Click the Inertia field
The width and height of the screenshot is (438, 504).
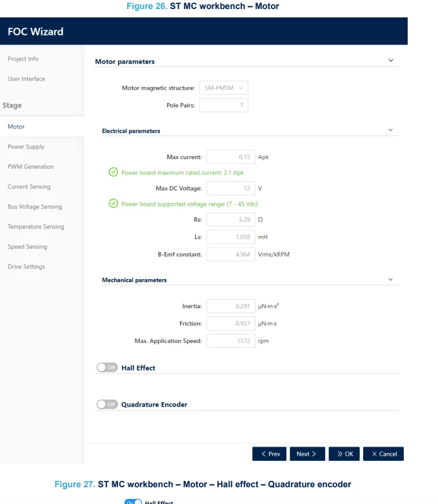click(x=231, y=306)
